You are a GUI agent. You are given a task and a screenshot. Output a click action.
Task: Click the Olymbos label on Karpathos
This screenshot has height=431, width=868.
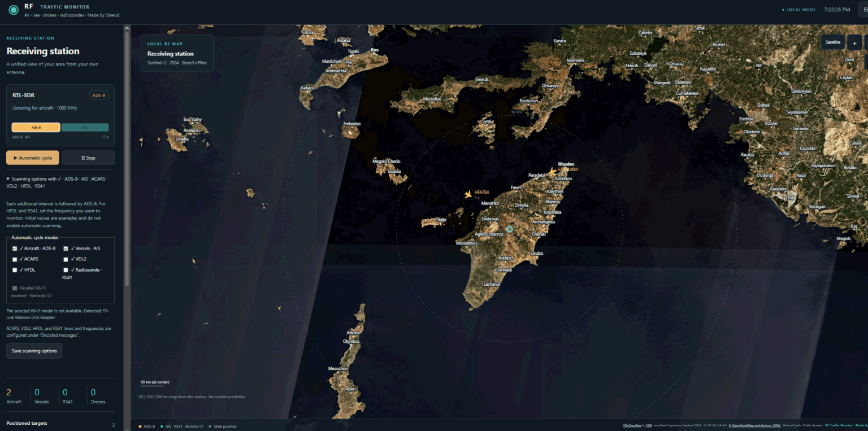(351, 341)
